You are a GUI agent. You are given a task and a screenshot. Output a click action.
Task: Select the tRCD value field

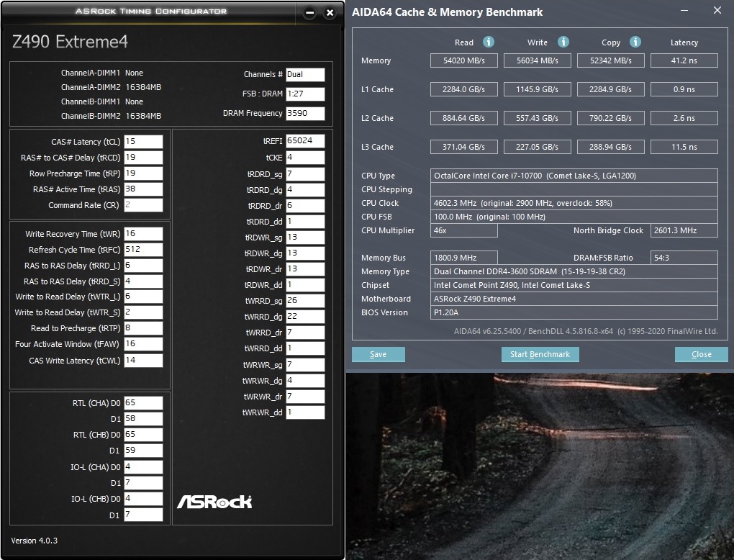tap(143, 158)
